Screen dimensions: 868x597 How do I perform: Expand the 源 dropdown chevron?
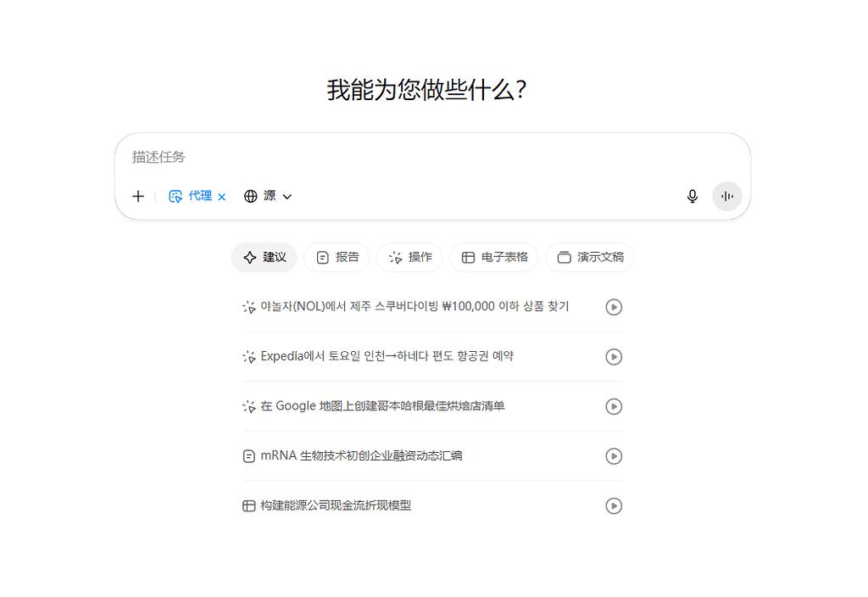point(287,197)
